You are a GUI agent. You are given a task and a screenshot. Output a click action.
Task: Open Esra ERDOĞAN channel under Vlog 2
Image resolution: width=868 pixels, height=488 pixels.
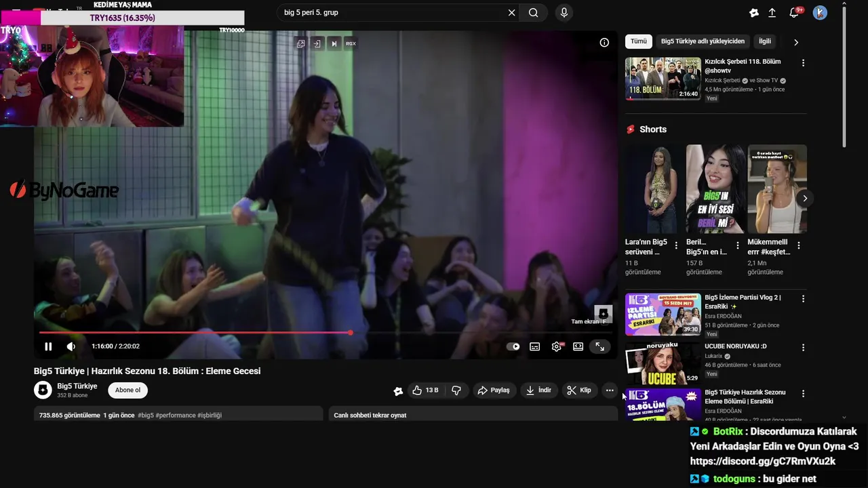click(724, 316)
